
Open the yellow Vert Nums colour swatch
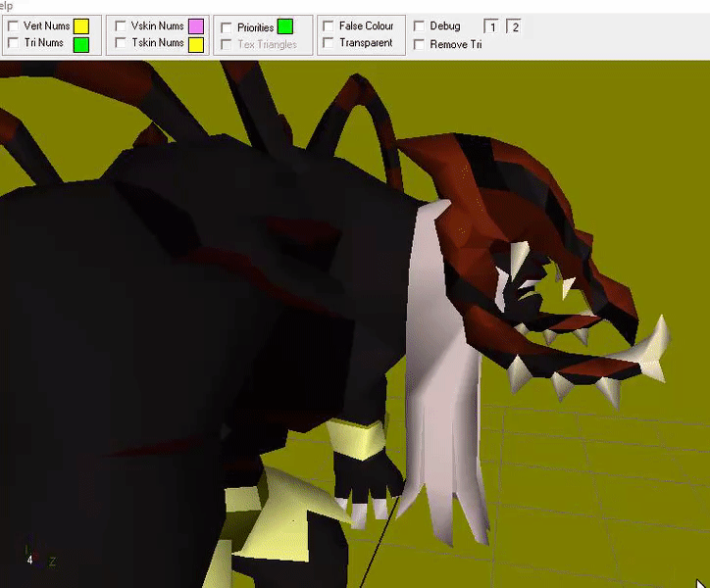[81, 26]
